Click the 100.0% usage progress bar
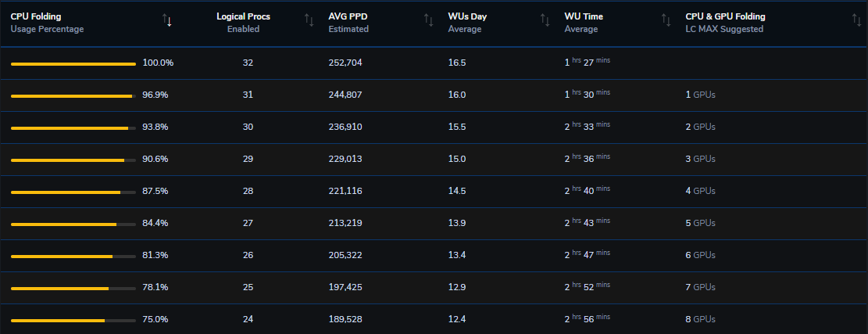The height and width of the screenshot is (334, 868). point(73,64)
